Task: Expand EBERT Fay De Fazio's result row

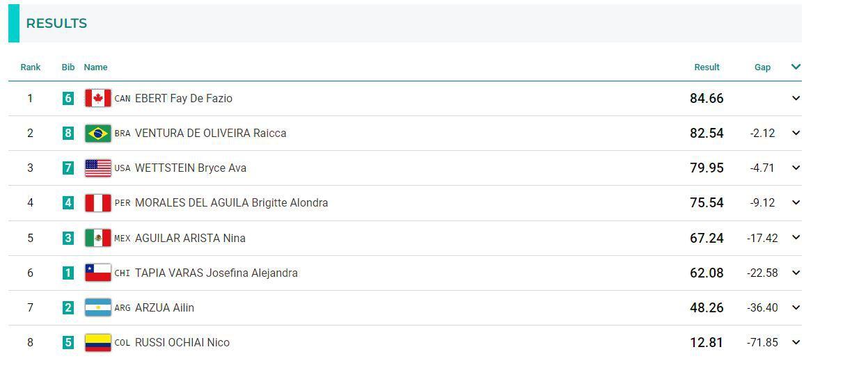Action: click(x=796, y=98)
